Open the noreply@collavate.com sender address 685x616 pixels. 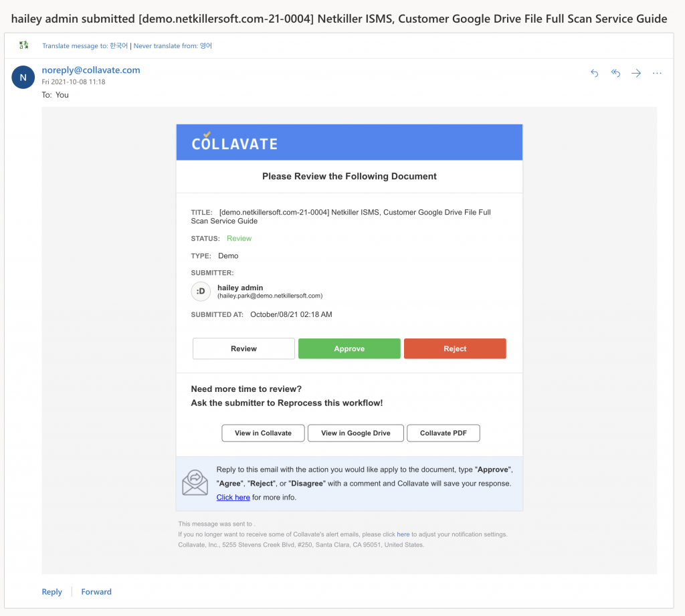click(91, 70)
